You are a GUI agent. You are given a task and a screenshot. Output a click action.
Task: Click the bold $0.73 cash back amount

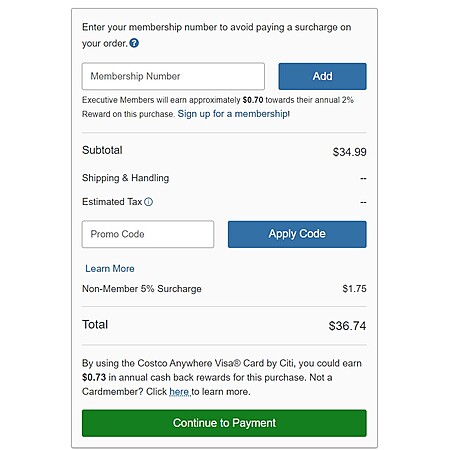[x=94, y=377]
